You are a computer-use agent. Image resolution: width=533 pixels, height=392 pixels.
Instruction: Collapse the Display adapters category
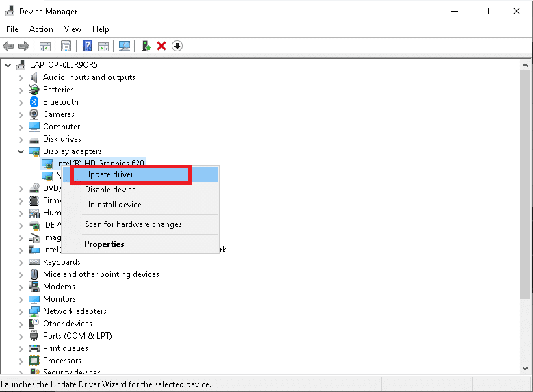21,151
